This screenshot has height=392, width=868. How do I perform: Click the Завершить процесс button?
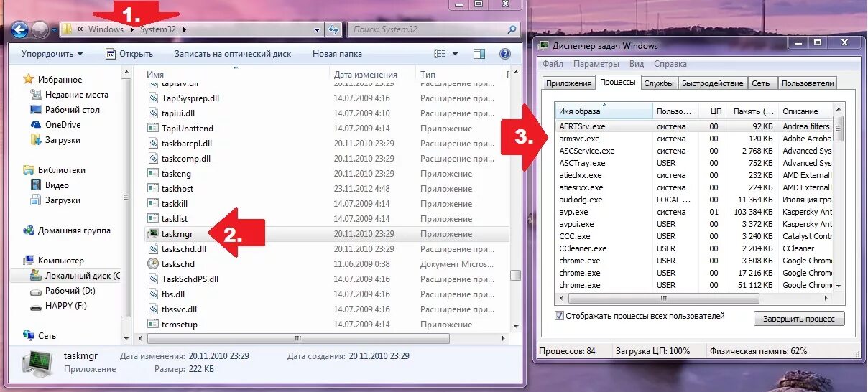tap(799, 319)
